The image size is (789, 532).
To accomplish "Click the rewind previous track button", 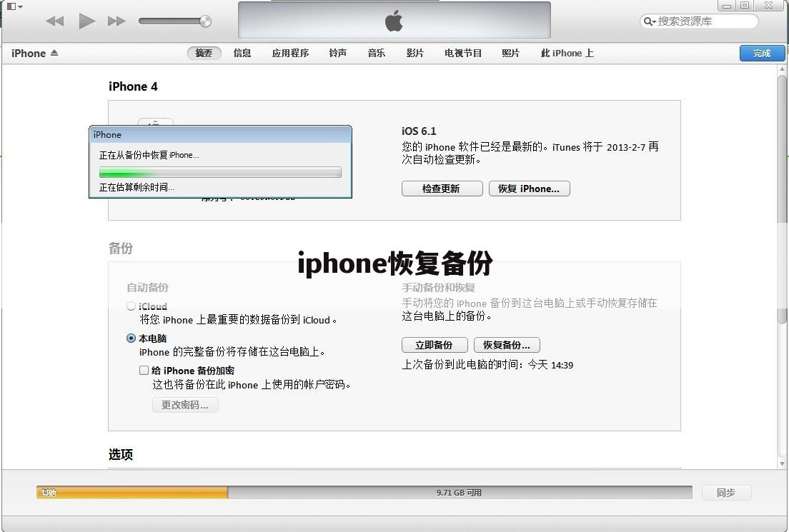I will pyautogui.click(x=55, y=21).
